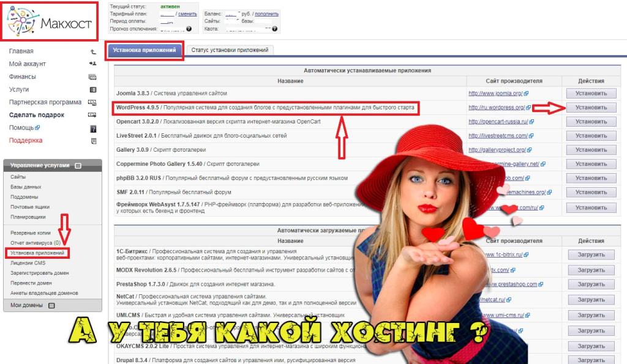
Task: Select the Мой аккаунт login icon
Action: (x=93, y=63)
